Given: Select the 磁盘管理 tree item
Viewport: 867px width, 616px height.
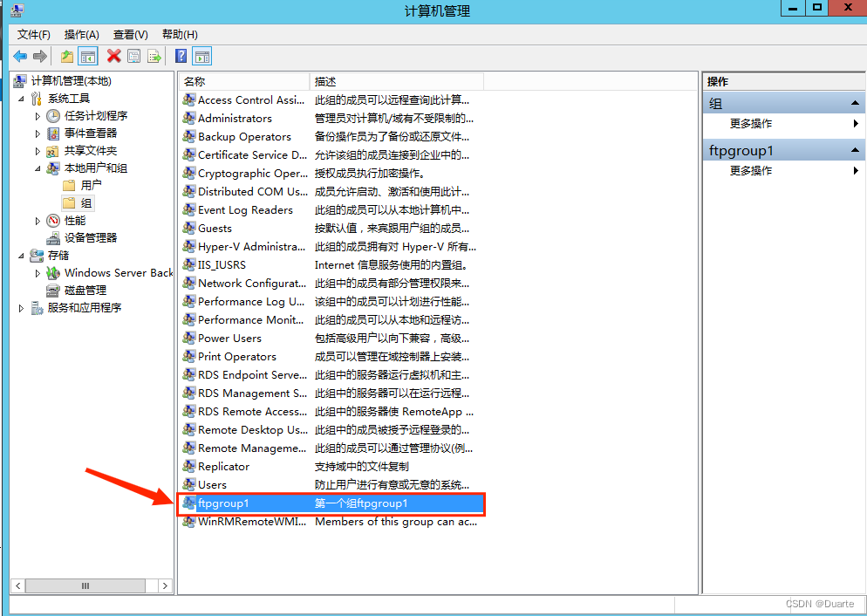Looking at the screenshot, I should pos(85,291).
